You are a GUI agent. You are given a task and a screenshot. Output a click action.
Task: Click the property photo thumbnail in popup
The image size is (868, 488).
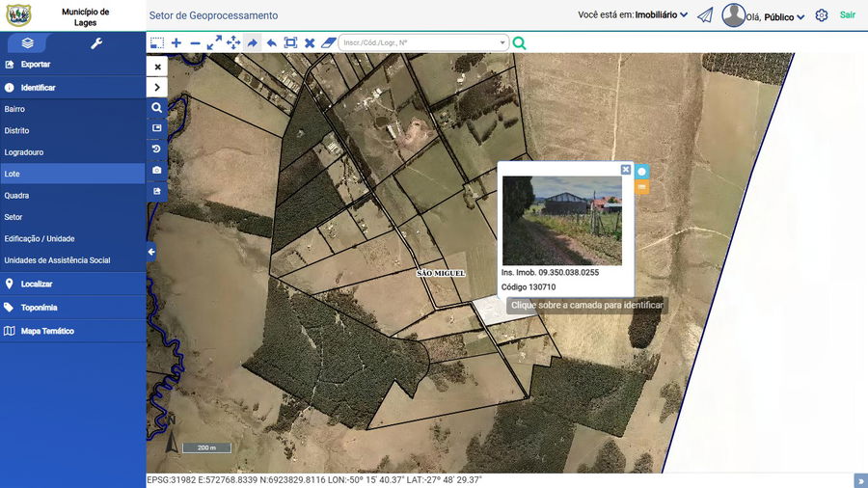point(562,221)
